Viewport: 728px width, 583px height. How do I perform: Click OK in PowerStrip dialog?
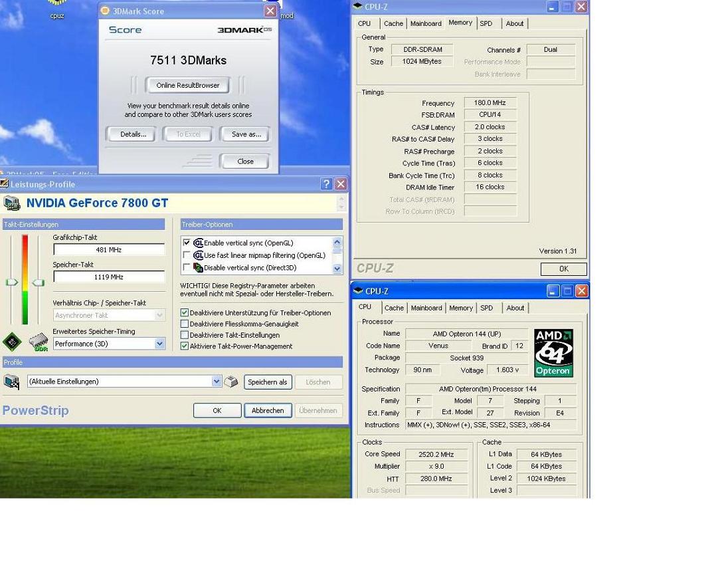pos(217,411)
